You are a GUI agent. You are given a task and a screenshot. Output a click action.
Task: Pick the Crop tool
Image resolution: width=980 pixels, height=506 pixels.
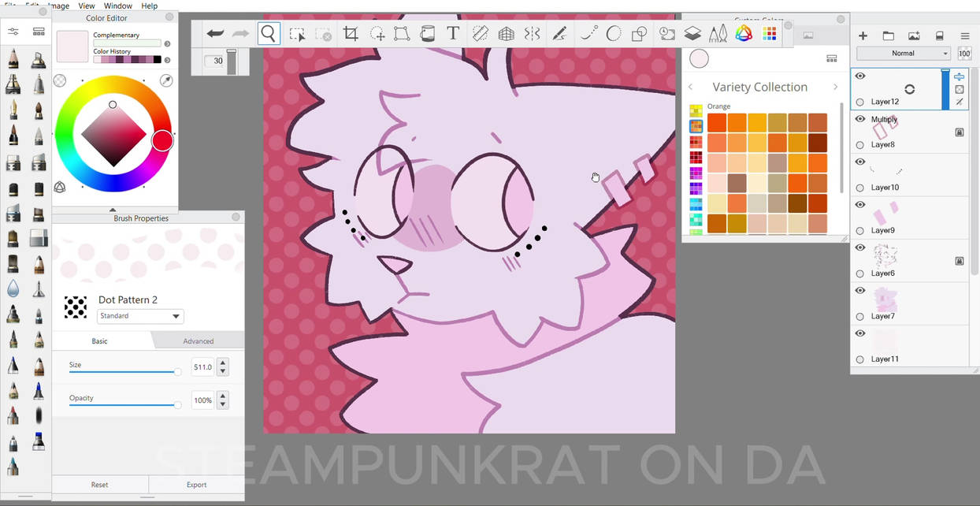(351, 34)
